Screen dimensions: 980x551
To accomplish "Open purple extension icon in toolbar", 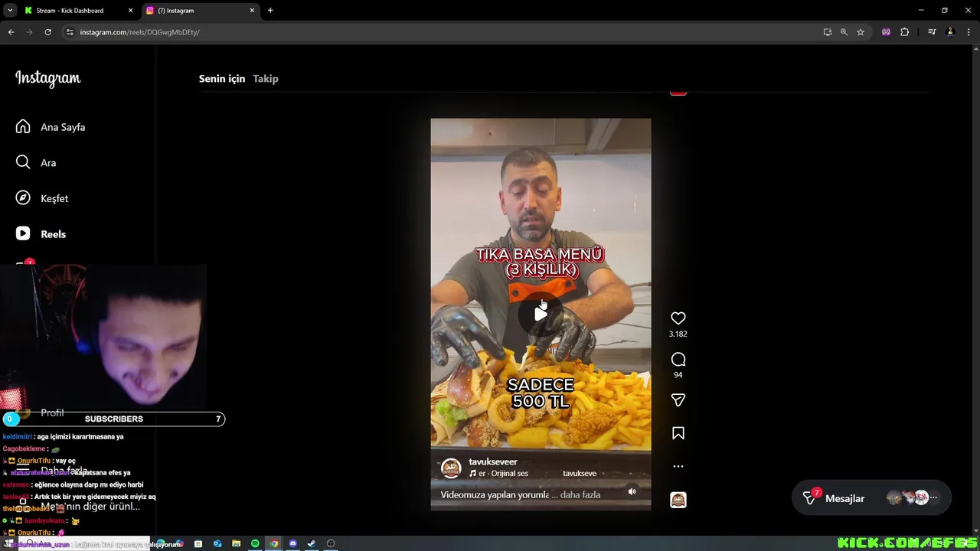I will tap(886, 32).
